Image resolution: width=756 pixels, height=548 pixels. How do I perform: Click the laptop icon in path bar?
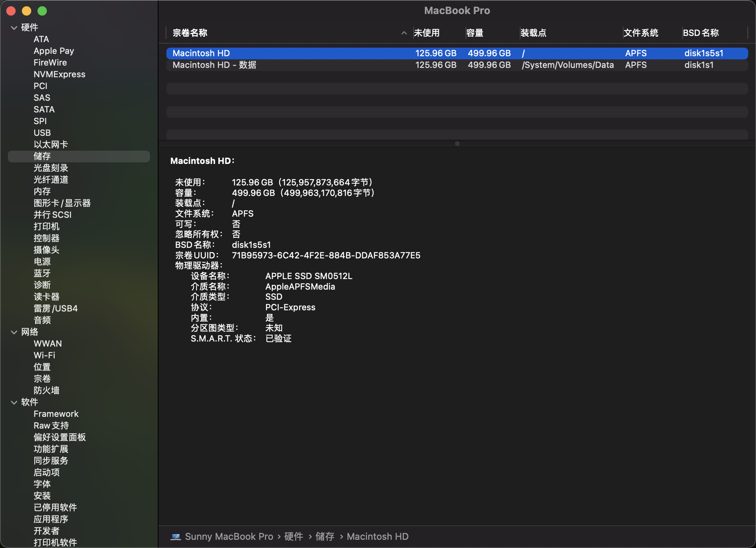176,537
